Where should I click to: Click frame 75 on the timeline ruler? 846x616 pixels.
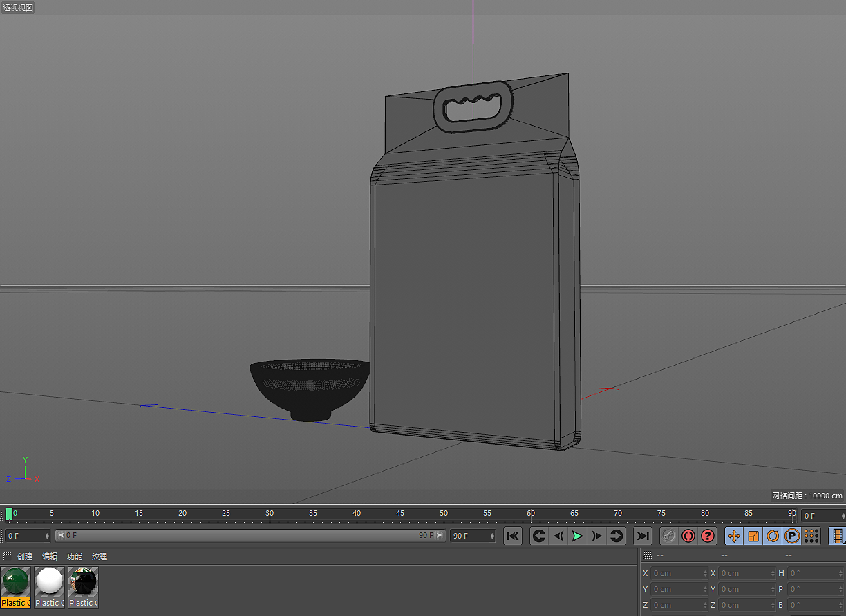[661, 514]
